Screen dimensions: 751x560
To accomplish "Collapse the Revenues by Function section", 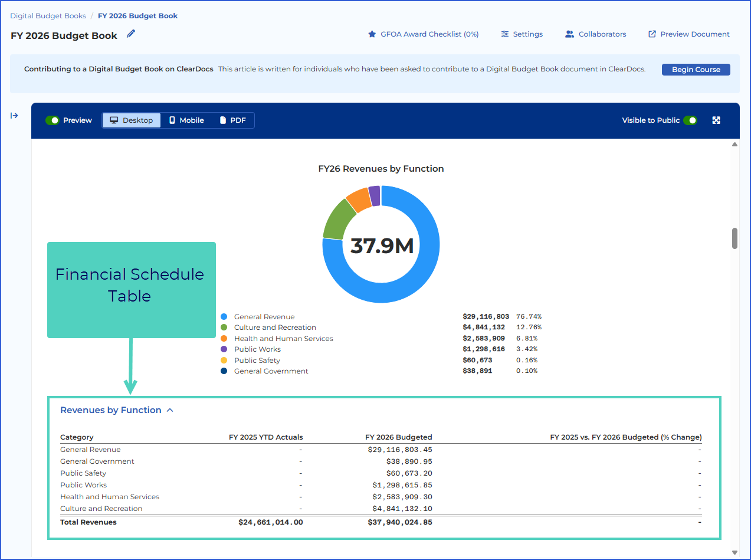I will [170, 410].
